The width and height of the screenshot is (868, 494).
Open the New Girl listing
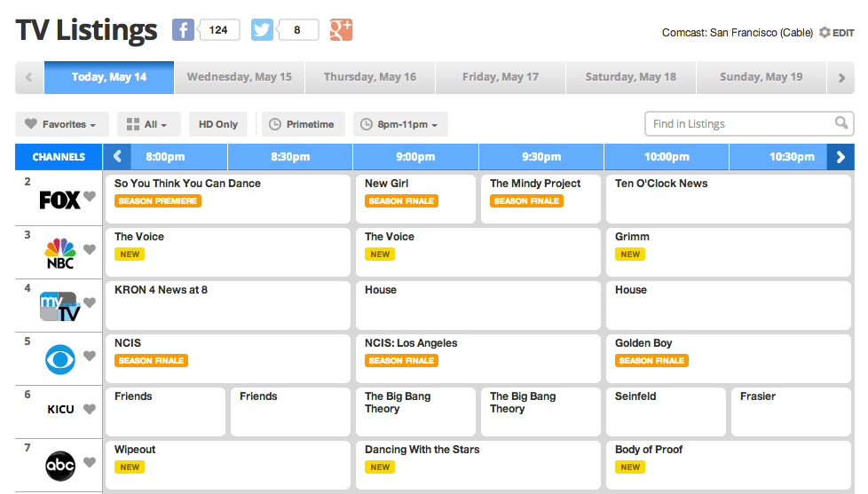click(415, 200)
